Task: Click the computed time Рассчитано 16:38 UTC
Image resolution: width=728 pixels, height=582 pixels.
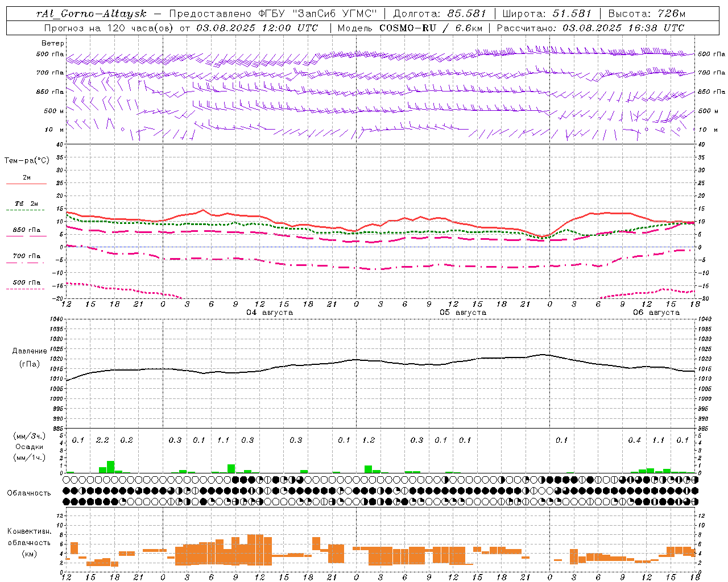Action: pos(590,27)
